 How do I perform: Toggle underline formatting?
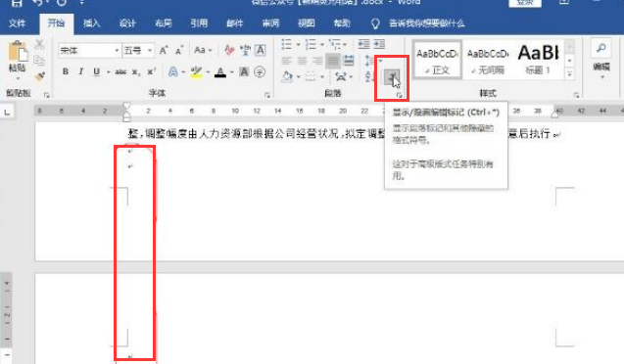coord(96,72)
